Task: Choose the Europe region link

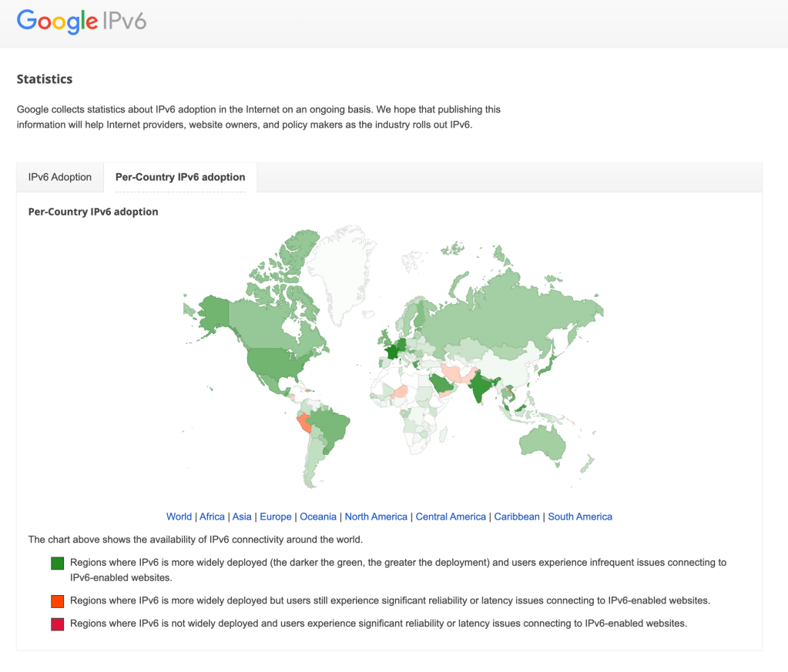Action: coord(276,517)
